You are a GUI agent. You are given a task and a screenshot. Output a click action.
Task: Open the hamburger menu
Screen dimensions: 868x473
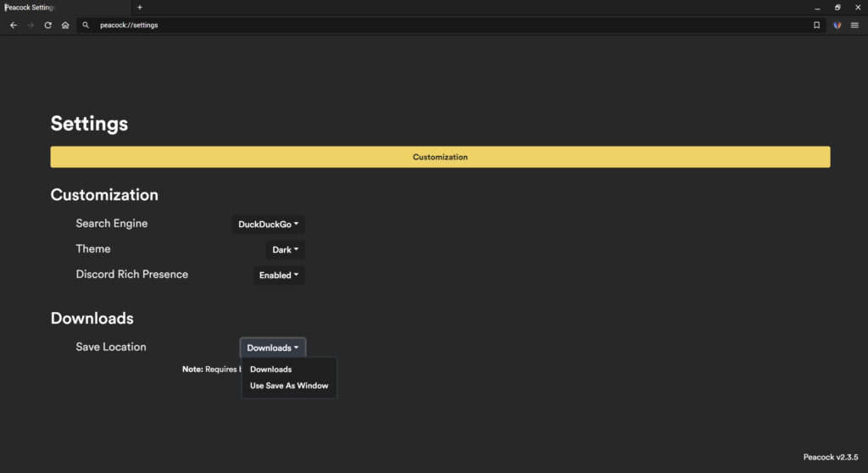click(x=854, y=25)
